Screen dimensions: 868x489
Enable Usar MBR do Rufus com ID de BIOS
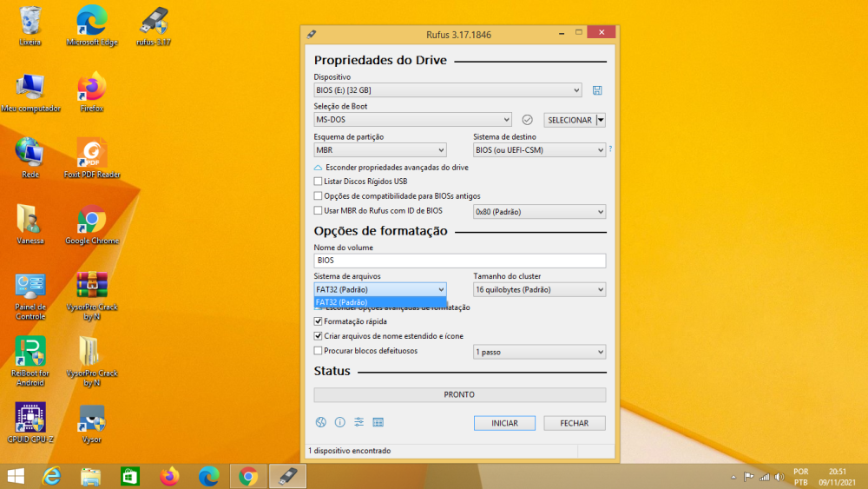click(318, 210)
